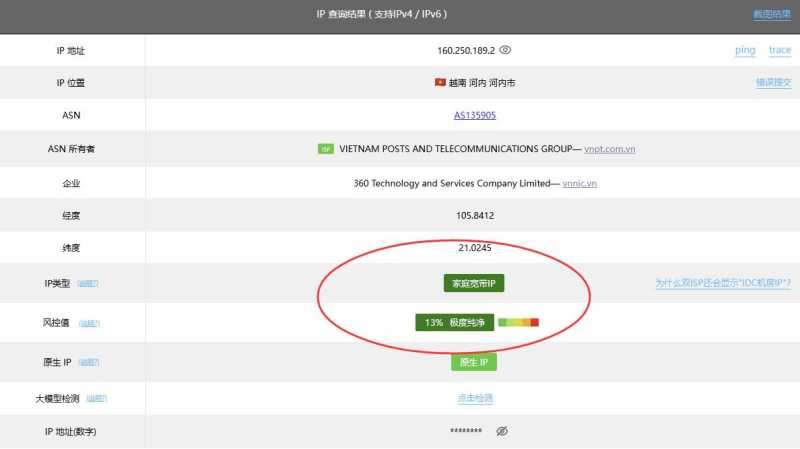Image resolution: width=800 pixels, height=449 pixels.
Task: Open the ping link
Action: (x=745, y=50)
